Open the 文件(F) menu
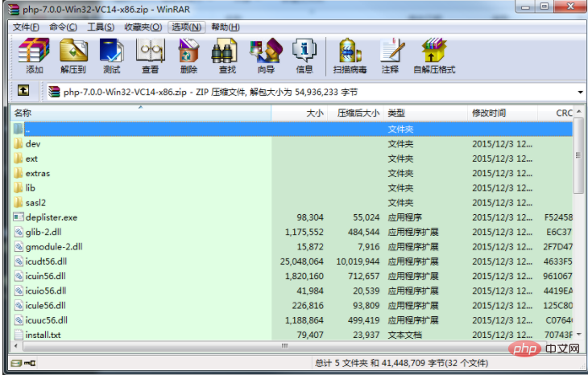Screen dimensions: 588x375 (x=26, y=27)
